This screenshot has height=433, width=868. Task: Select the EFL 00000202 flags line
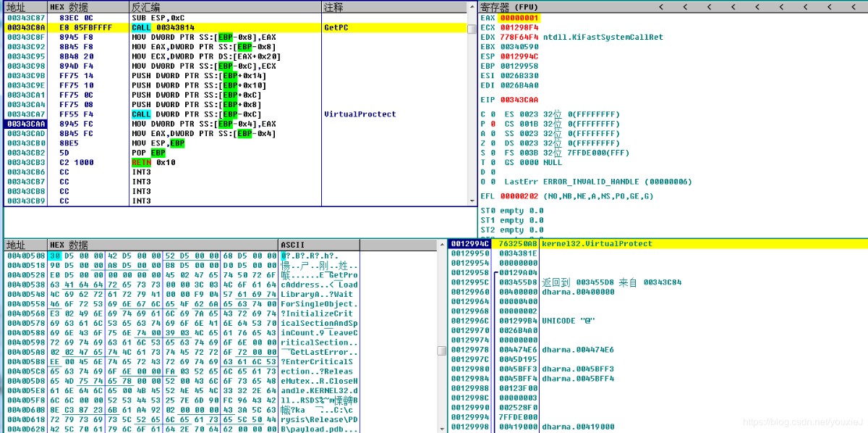click(567, 196)
